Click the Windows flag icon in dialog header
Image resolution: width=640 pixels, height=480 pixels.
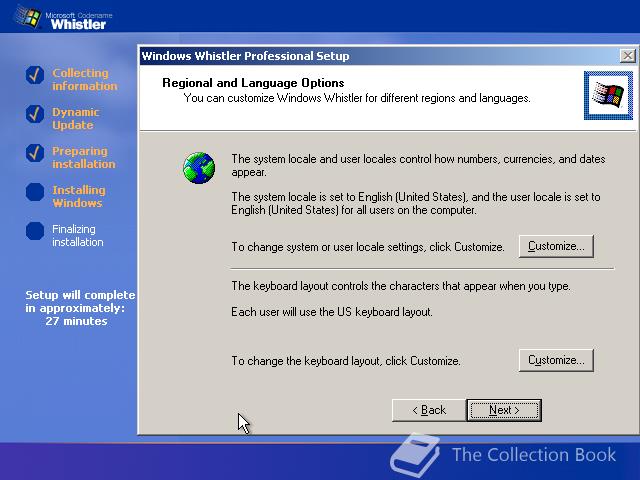(x=608, y=96)
